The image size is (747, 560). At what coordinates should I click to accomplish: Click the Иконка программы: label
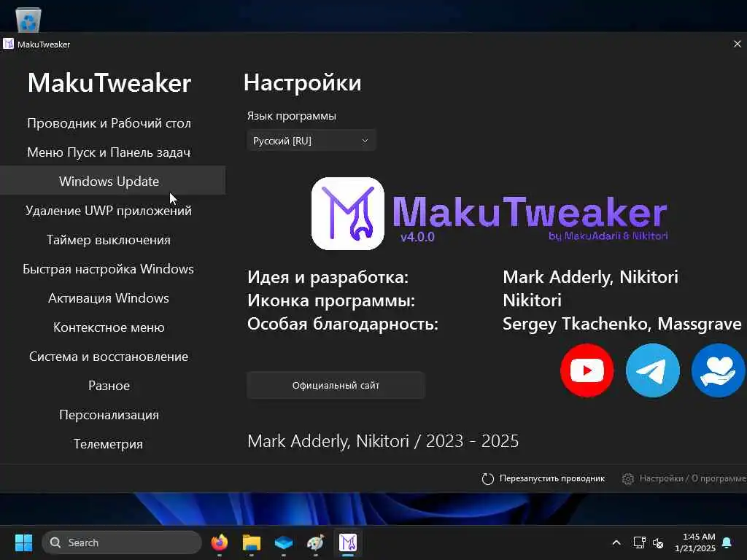331,300
